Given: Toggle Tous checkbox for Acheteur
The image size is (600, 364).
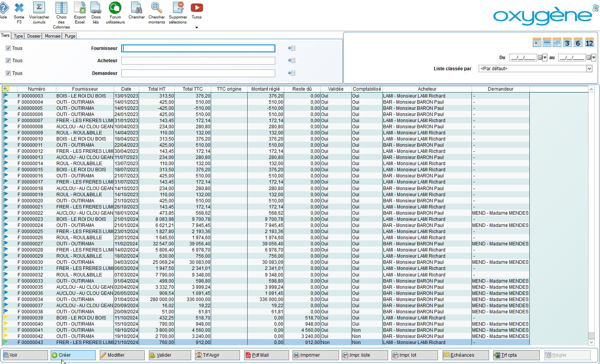Looking at the screenshot, I should tap(8, 61).
